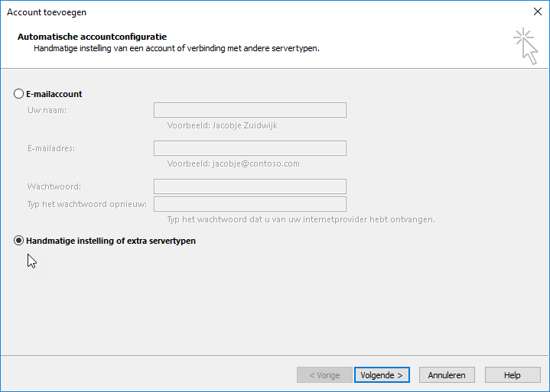Select Handmatige instelling of extra servertypen radio

click(x=18, y=241)
